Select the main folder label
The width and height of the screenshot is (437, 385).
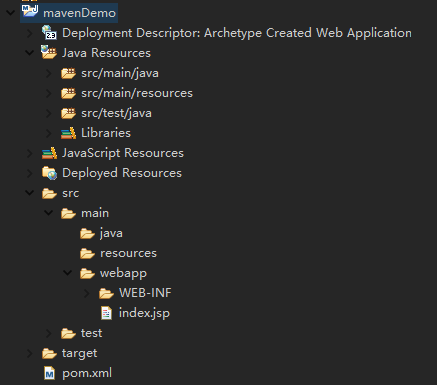tap(95, 213)
